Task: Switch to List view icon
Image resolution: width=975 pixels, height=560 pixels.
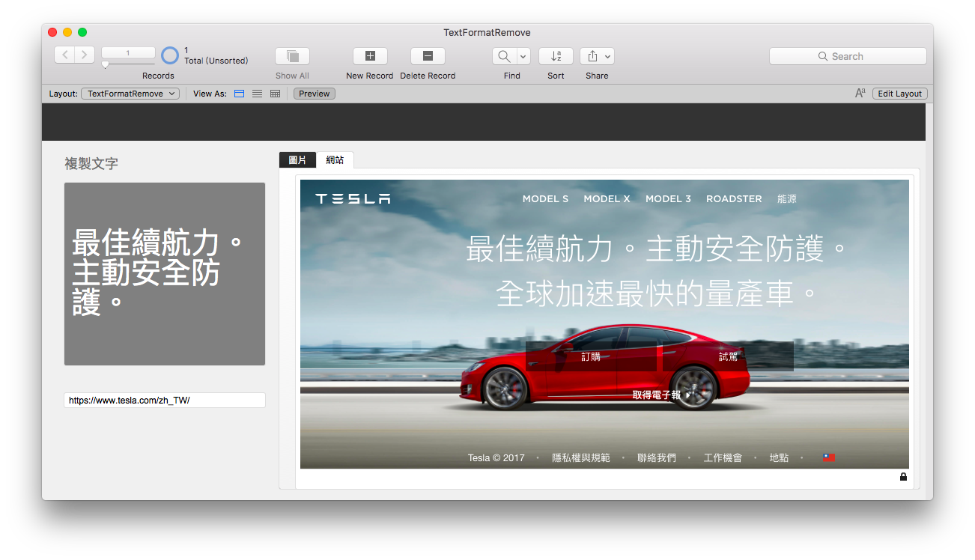Action: [257, 94]
